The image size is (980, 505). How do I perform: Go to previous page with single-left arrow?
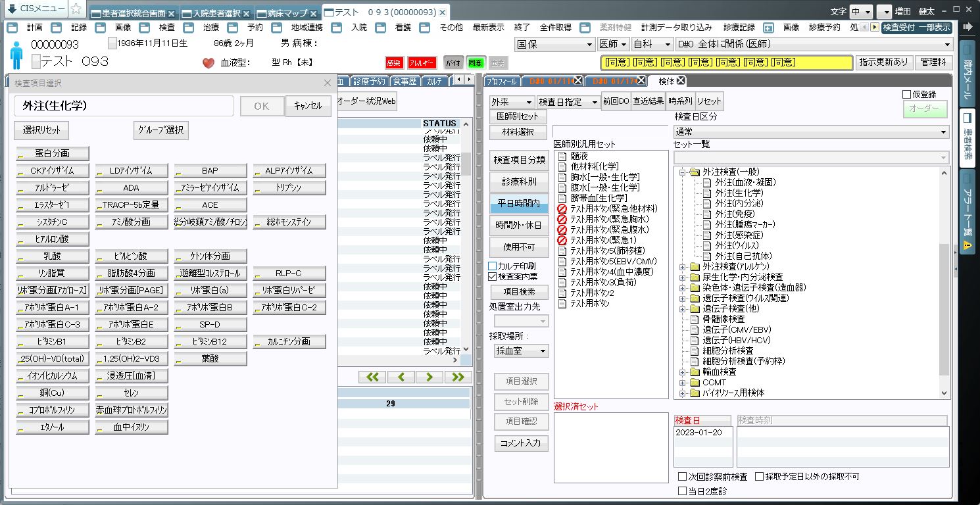[x=401, y=377]
